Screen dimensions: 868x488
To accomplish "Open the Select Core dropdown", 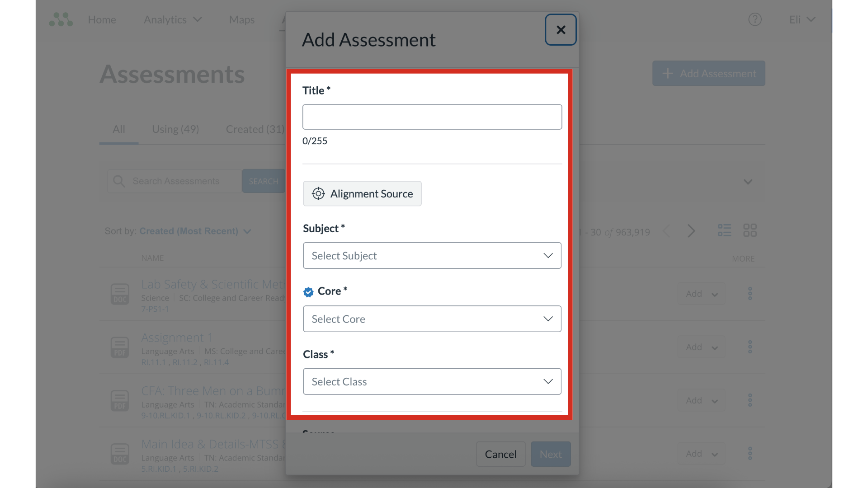I will tap(432, 319).
